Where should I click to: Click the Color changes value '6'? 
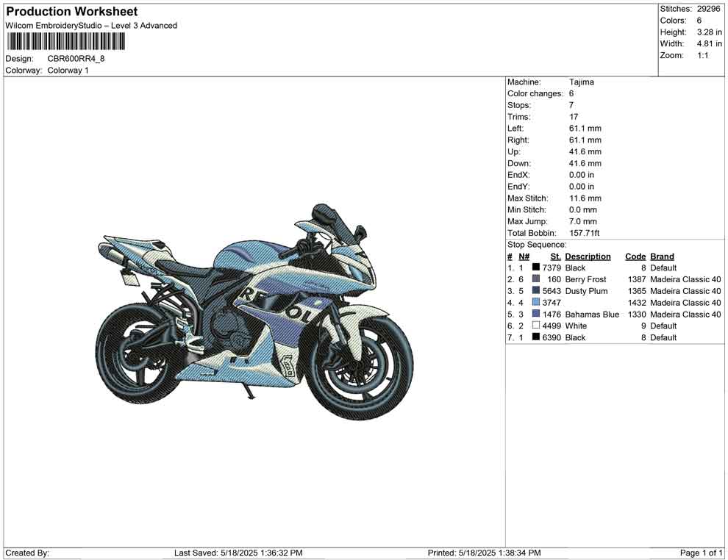click(x=571, y=94)
